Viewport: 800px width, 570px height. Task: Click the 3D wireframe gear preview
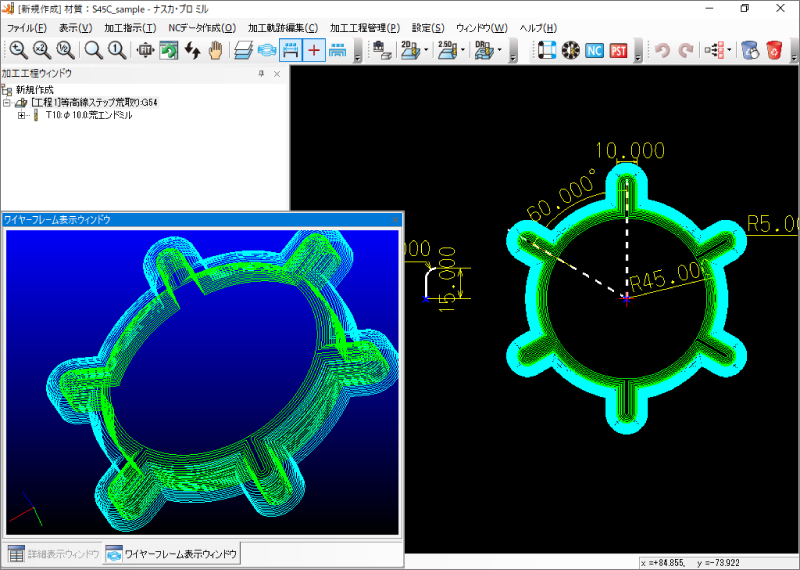coord(202,382)
